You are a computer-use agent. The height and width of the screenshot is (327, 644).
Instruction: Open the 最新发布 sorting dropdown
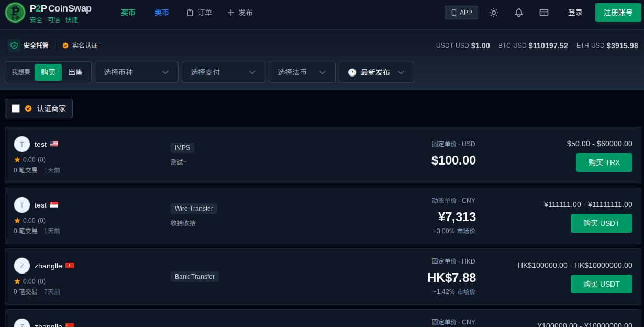pos(376,72)
